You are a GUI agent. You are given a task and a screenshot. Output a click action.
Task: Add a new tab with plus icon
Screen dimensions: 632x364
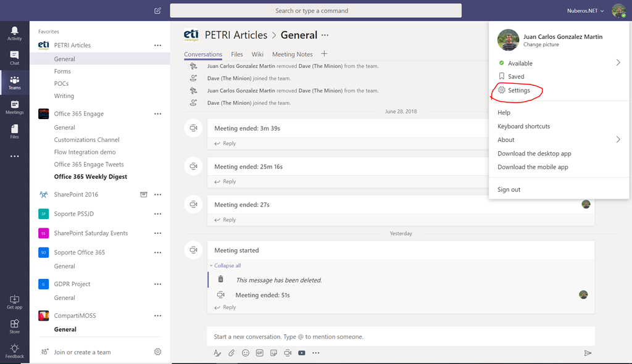[324, 54]
